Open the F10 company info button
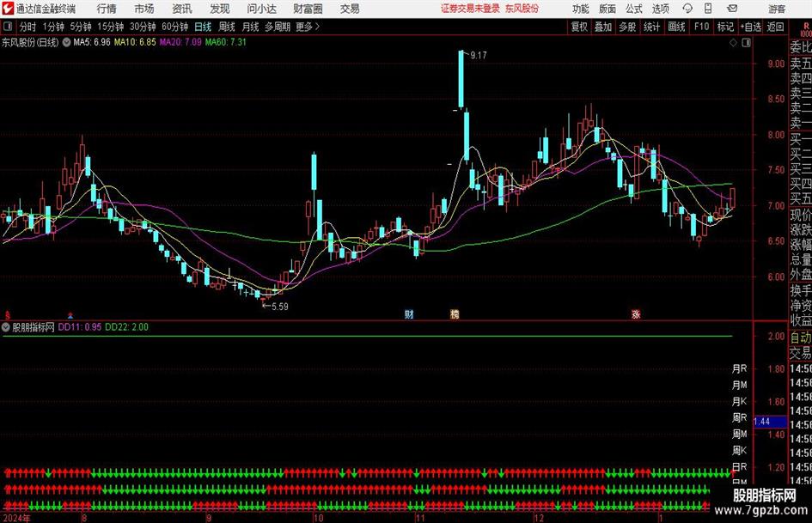 (702, 27)
